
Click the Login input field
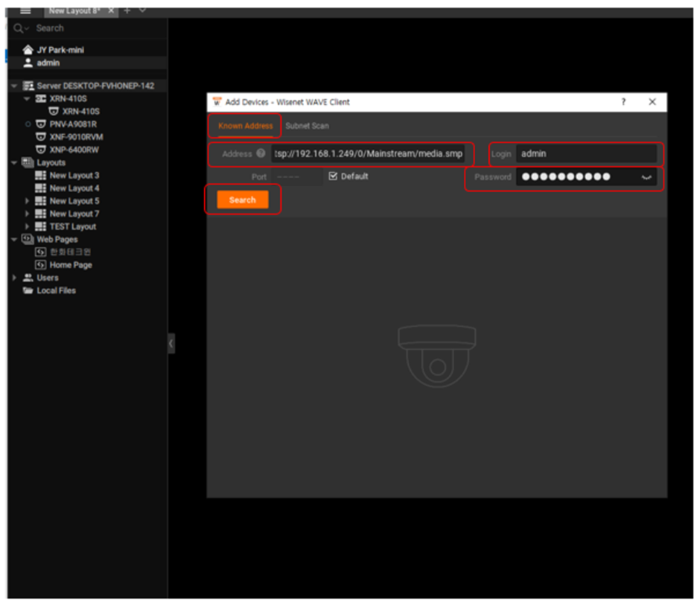click(586, 154)
